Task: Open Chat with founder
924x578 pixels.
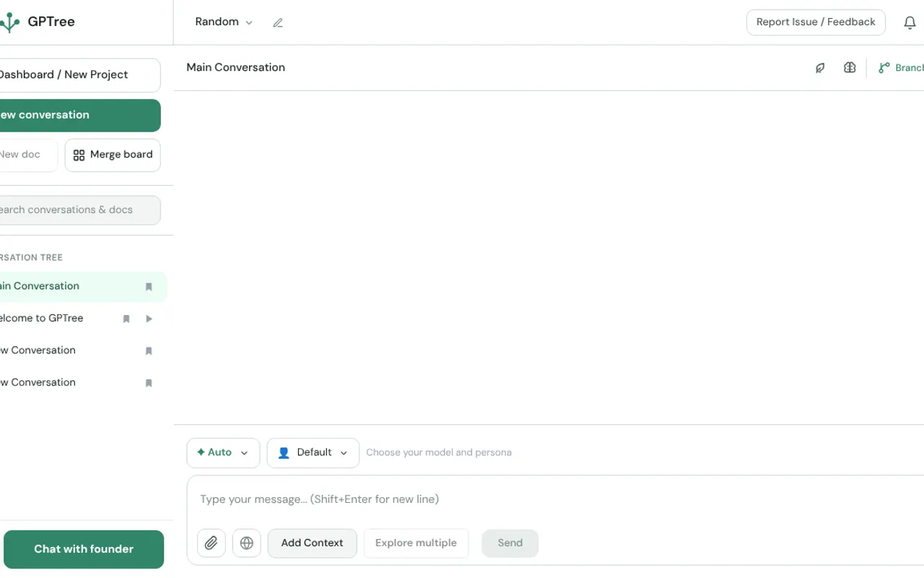Action: pyautogui.click(x=84, y=550)
